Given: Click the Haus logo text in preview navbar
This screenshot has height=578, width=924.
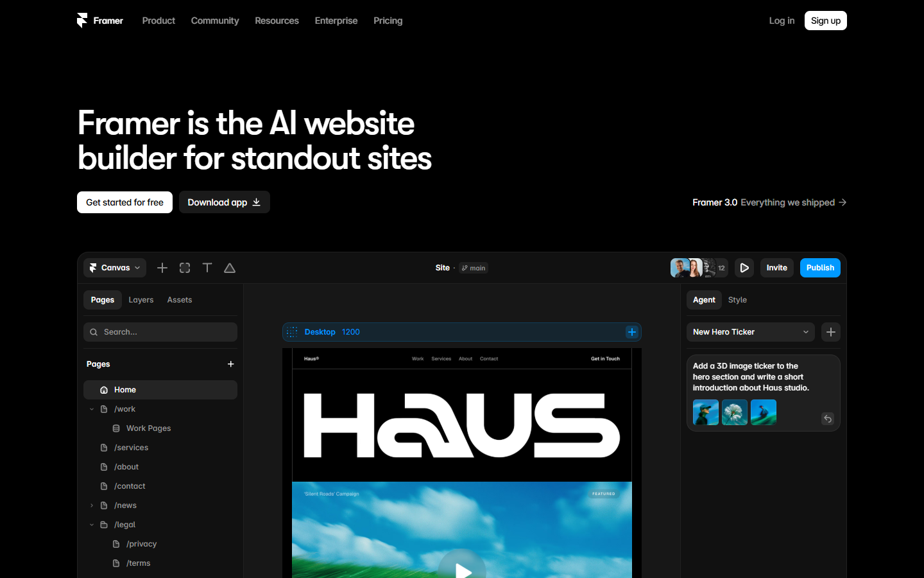Looking at the screenshot, I should click(311, 359).
